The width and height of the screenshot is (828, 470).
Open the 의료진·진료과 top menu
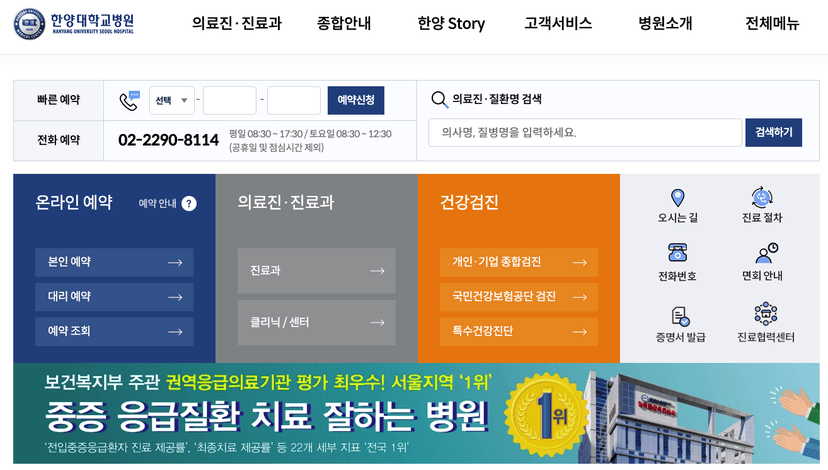237,23
